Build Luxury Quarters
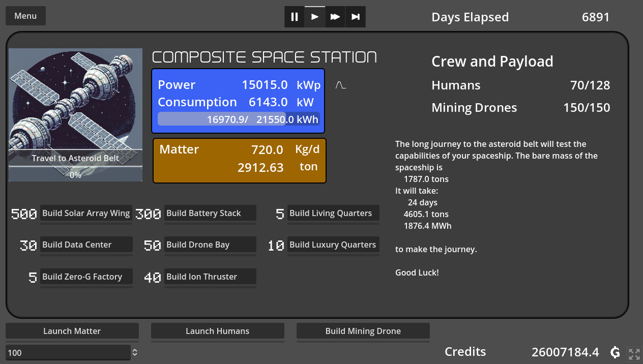 333,245
